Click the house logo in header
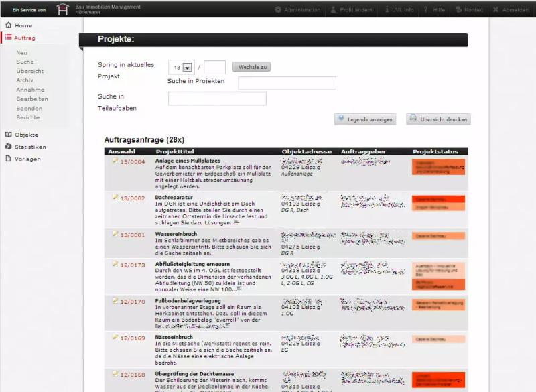 click(x=63, y=9)
